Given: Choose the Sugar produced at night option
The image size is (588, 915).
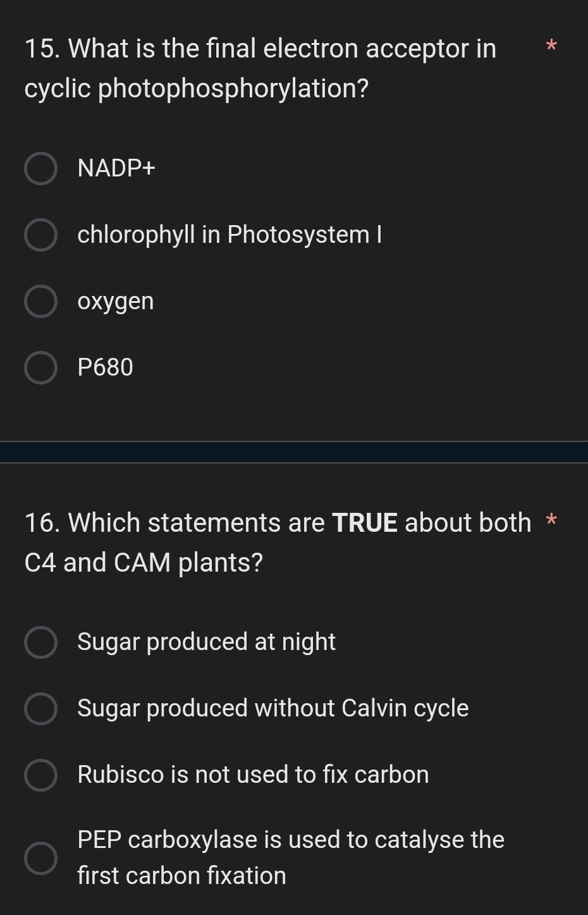Looking at the screenshot, I should click(40, 642).
